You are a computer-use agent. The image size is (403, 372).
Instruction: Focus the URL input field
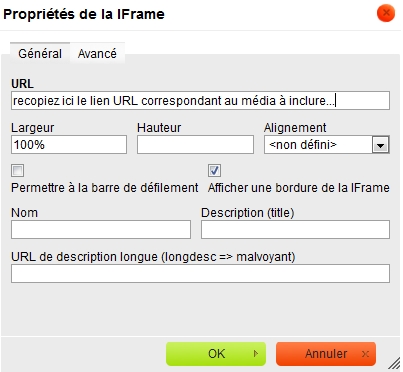pos(200,101)
